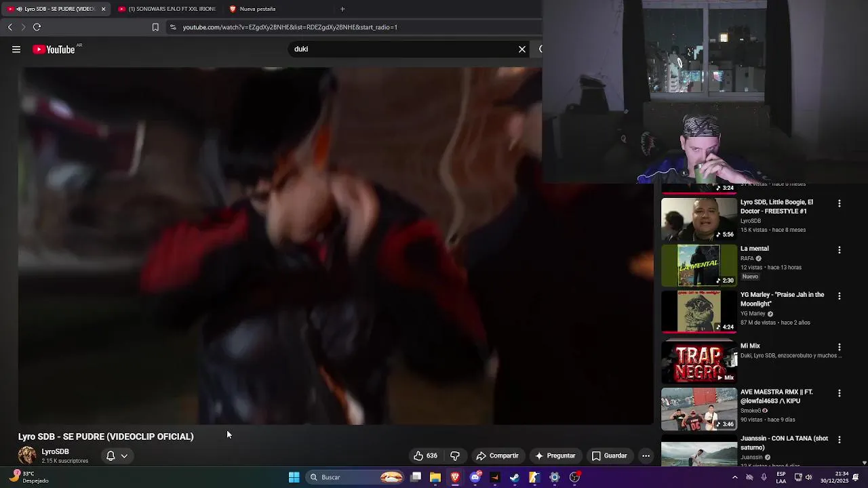Open the Lyro SDB FREESTYLE #1 video title
The width and height of the screenshot is (868, 488).
(x=776, y=207)
